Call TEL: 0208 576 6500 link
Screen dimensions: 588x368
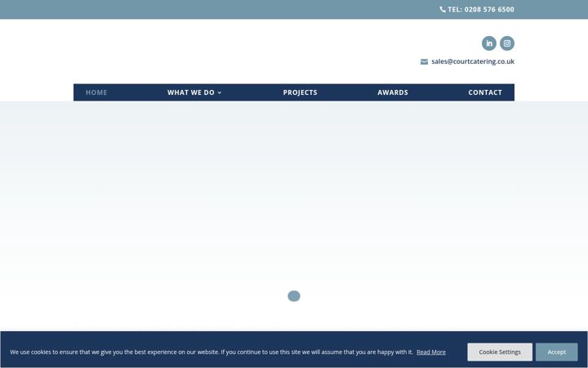point(481,9)
